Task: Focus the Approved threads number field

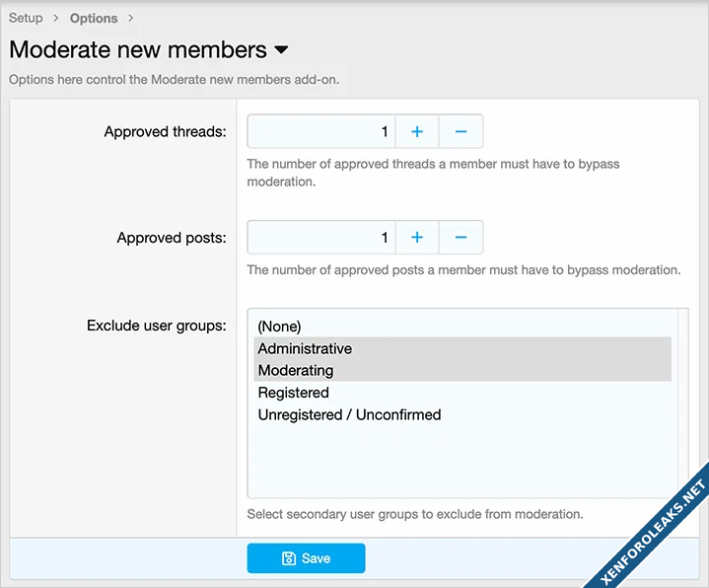Action: [x=320, y=131]
